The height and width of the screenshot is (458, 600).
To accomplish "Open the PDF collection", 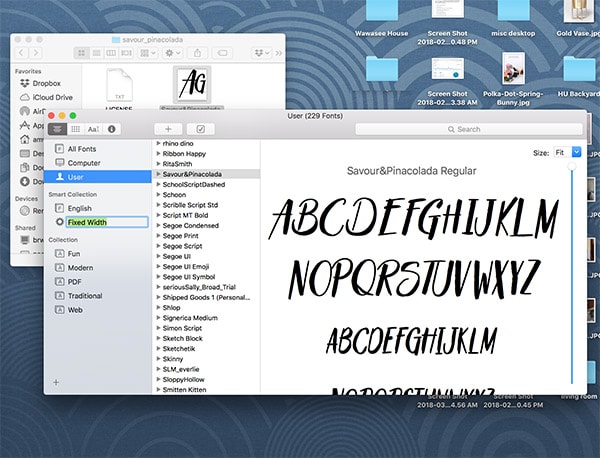I will [98, 282].
